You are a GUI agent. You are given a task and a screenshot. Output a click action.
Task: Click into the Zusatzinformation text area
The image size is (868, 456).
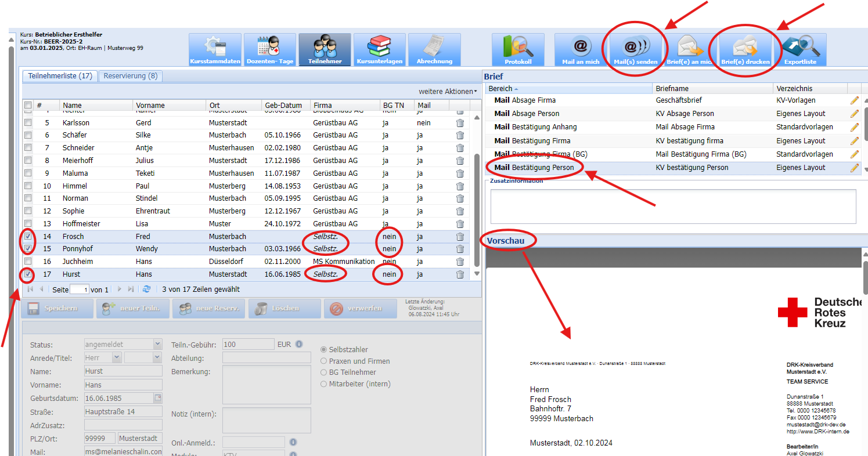[x=673, y=207]
